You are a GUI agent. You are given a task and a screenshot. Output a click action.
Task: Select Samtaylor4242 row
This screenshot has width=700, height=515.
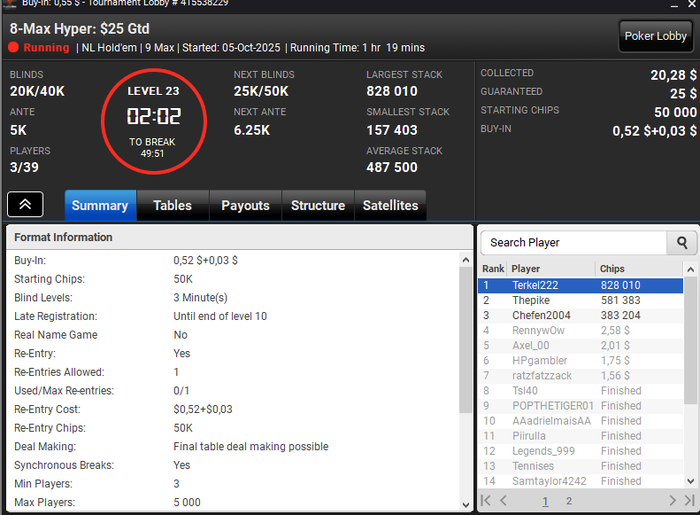tap(581, 482)
